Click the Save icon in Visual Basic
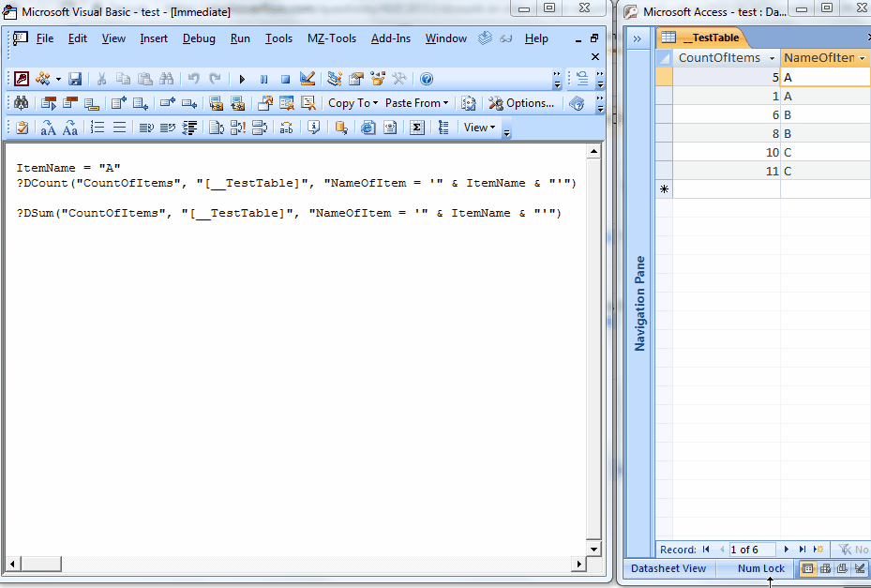The width and height of the screenshot is (871, 588). pyautogui.click(x=74, y=80)
